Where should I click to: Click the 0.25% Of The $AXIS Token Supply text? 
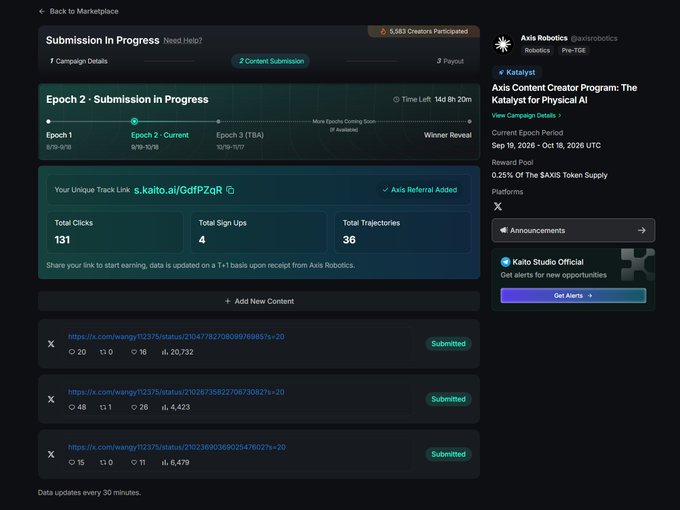coord(549,175)
